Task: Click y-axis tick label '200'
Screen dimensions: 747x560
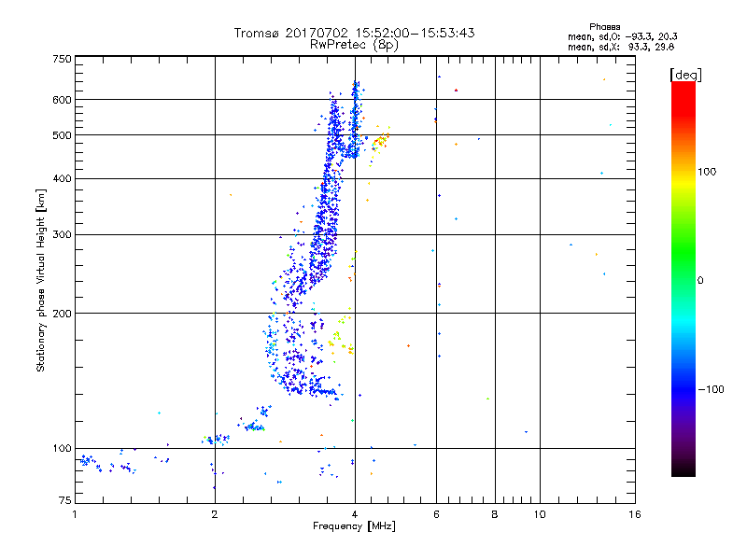Action: (62, 314)
